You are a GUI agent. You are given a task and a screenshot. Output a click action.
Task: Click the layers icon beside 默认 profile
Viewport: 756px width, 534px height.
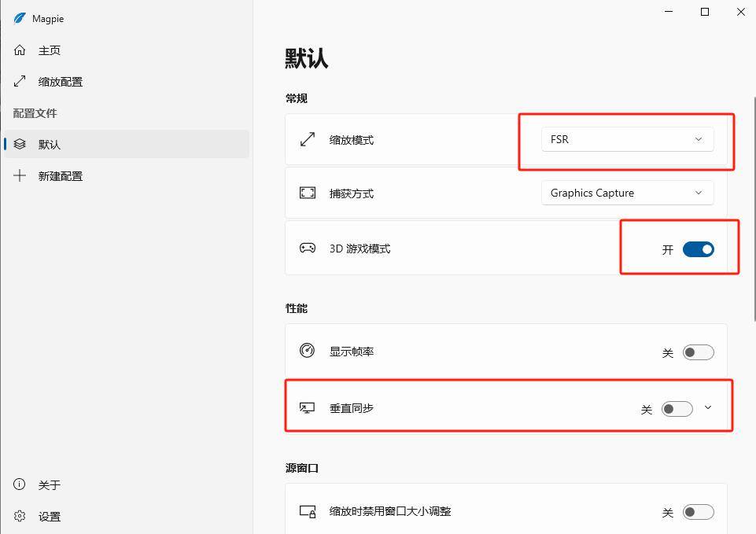[x=20, y=145]
